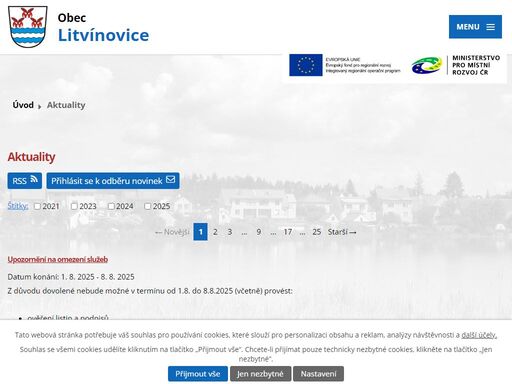512x384 pixels.
Task: Click the Litvínovice coat of arms logo
Action: tap(28, 27)
